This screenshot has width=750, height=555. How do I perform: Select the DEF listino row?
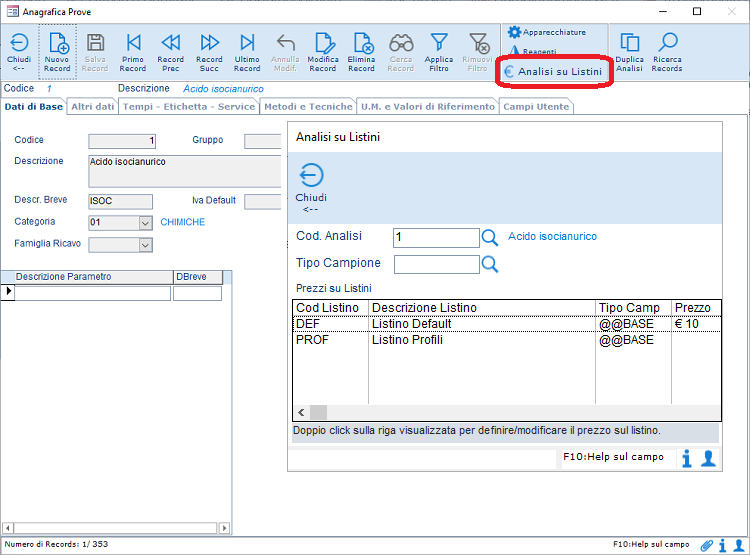(x=507, y=324)
